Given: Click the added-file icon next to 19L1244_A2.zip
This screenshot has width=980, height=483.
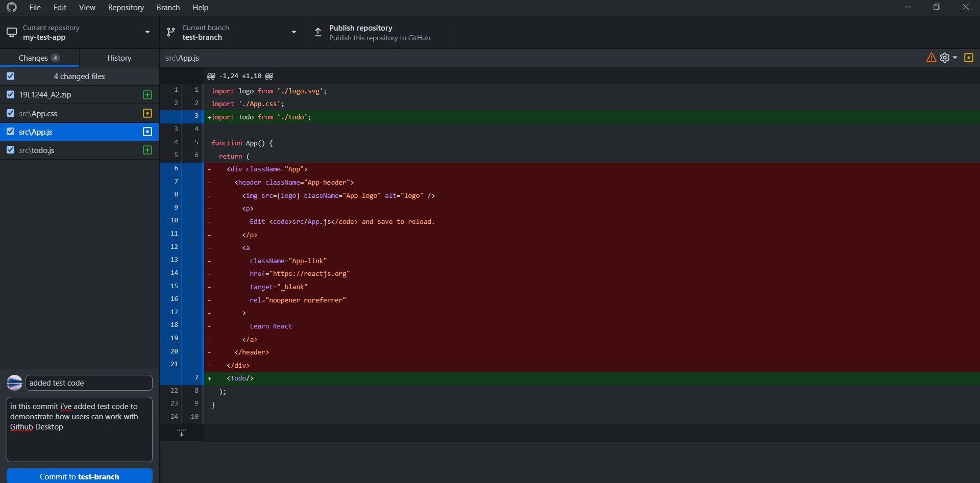Looking at the screenshot, I should (147, 95).
